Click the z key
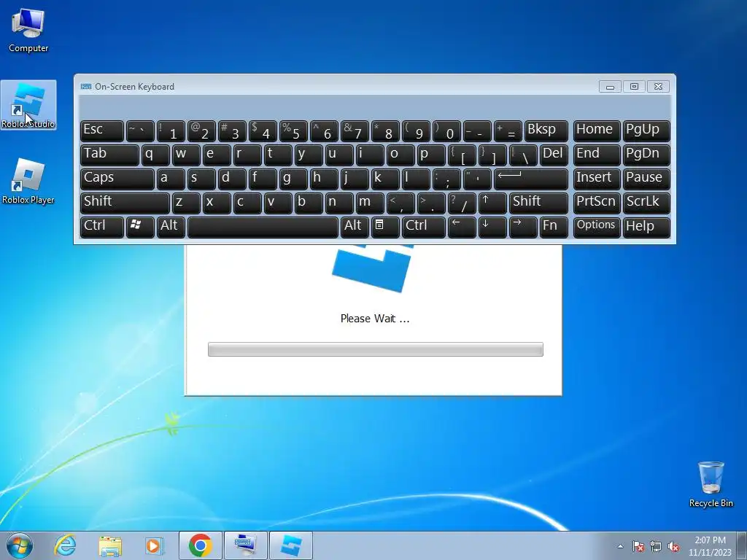The height and width of the screenshot is (560, 747). 186,203
